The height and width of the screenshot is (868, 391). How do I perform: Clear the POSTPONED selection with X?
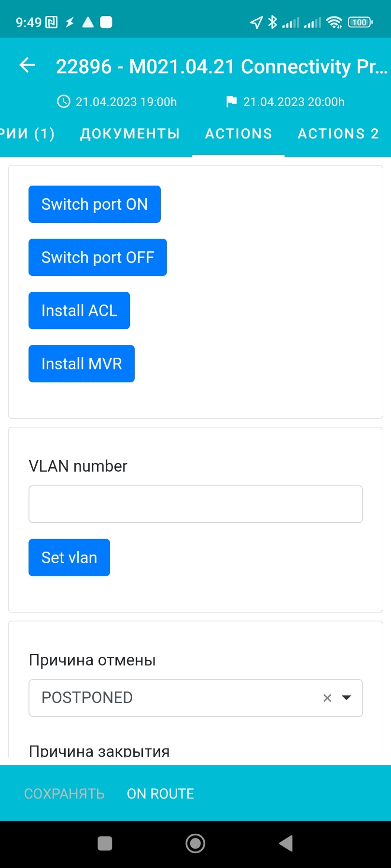pyautogui.click(x=327, y=698)
